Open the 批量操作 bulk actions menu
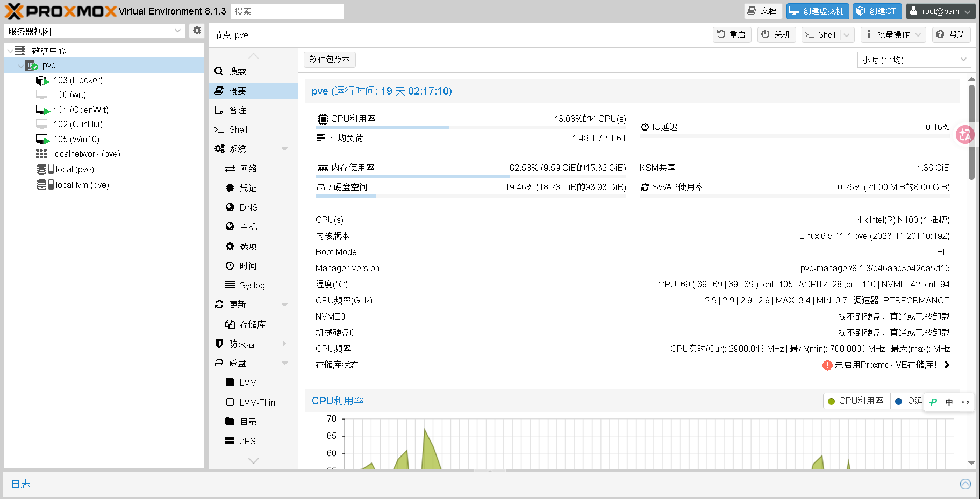Screen dimensions: 980x499 893,35
